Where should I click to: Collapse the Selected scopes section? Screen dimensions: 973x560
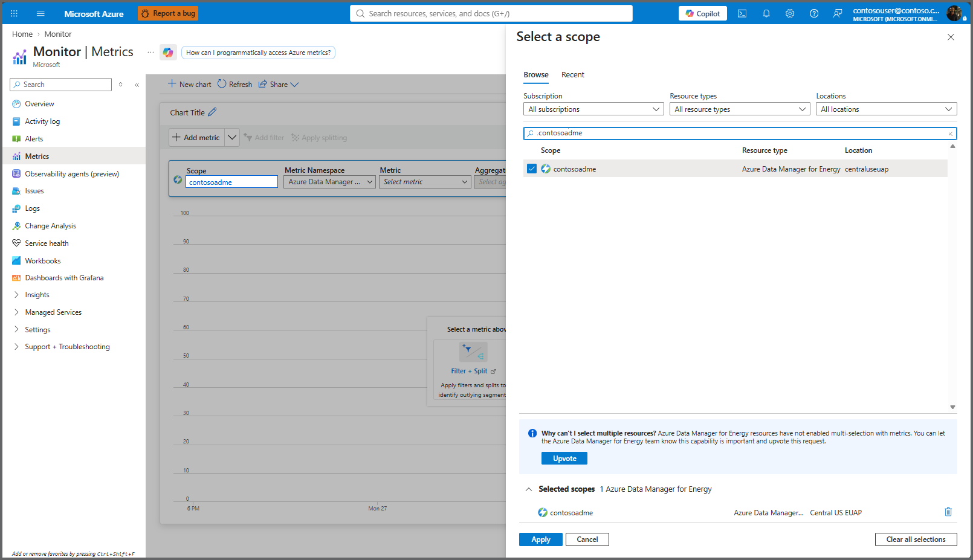pos(529,489)
